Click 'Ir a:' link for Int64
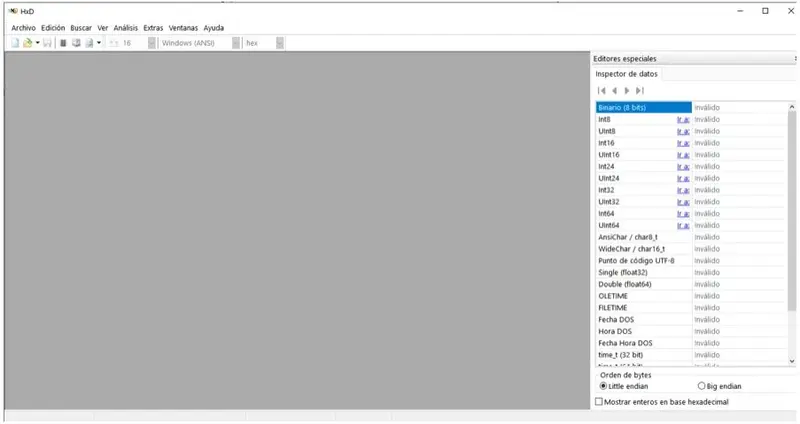800x424 pixels. tap(683, 213)
